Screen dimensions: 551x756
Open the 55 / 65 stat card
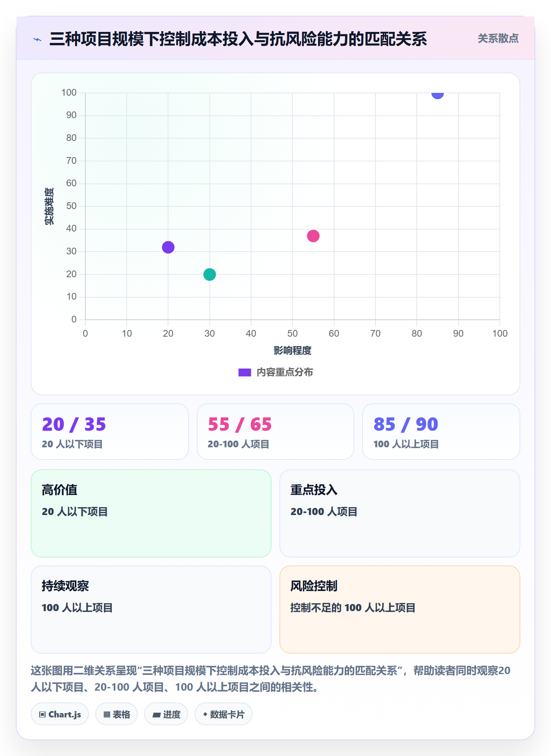(x=275, y=432)
